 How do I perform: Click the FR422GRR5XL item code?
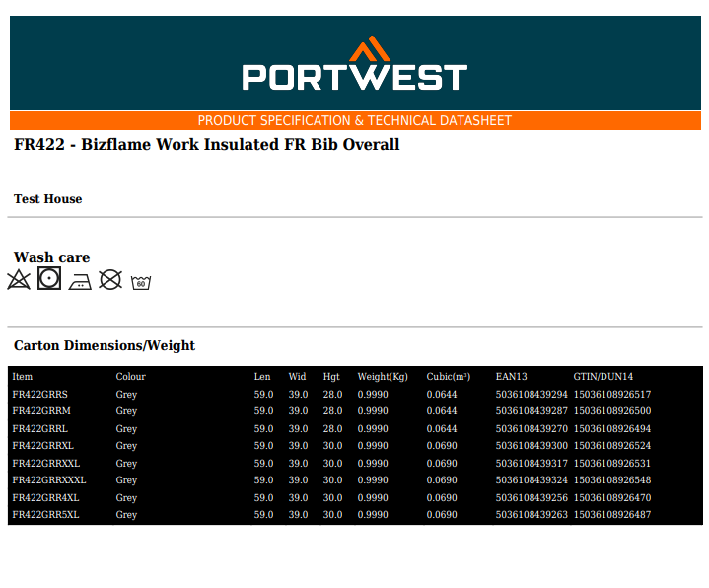[45, 515]
